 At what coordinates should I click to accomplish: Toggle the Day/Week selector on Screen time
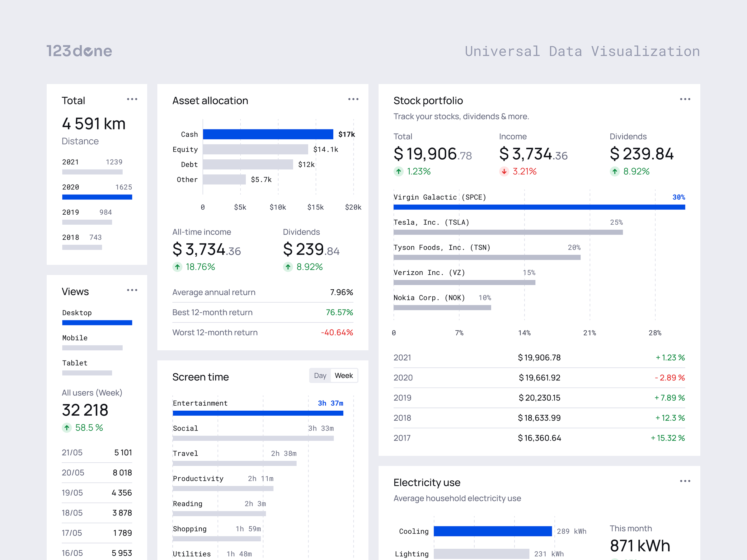pyautogui.click(x=333, y=376)
